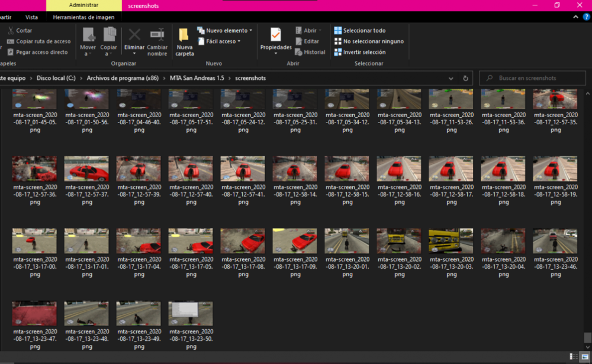Switch to large thumbnails view icon
The image size is (592, 364).
585,356
